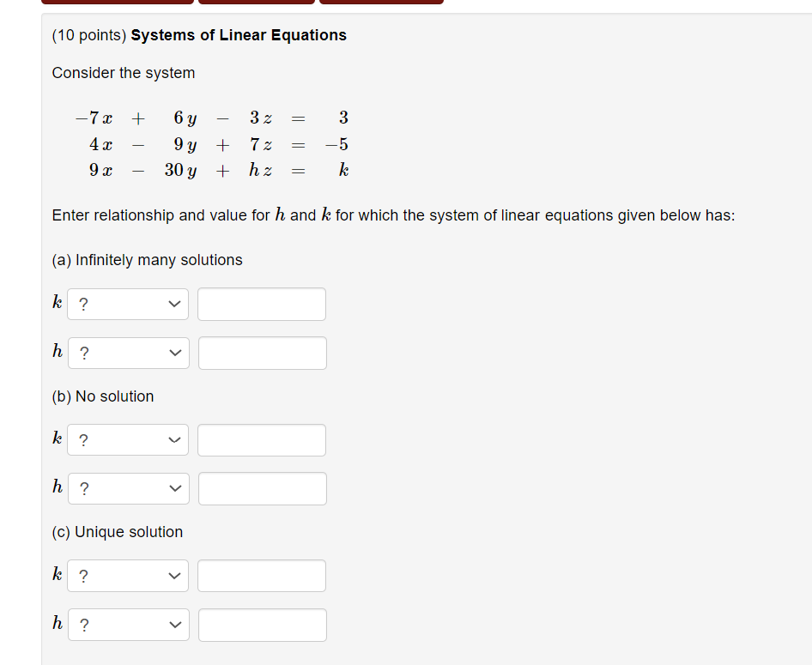
Task: Open the h relationship dropdown under Infinitely many solutions
Action: coord(127,353)
